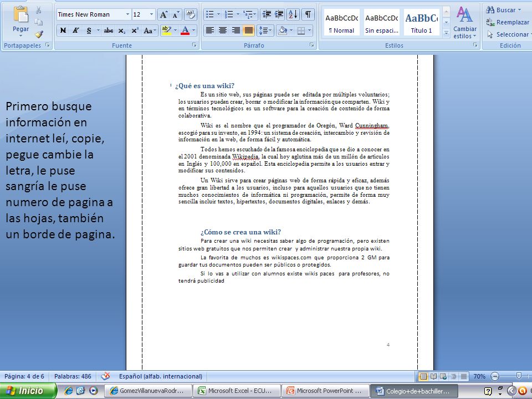This screenshot has height=399, width=532.
Task: Click the Palabras: 486 word count
Action: click(x=73, y=376)
